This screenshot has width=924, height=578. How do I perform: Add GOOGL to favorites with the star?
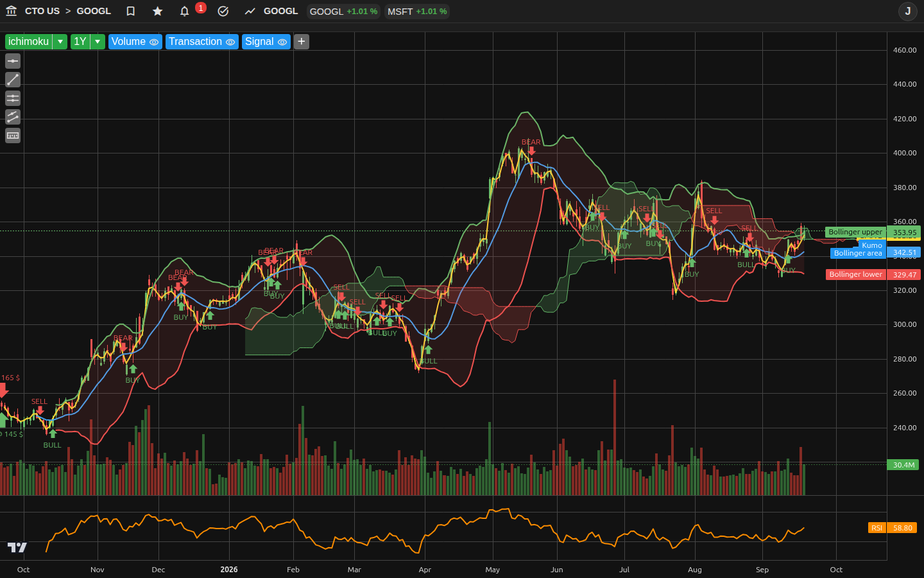coord(158,11)
